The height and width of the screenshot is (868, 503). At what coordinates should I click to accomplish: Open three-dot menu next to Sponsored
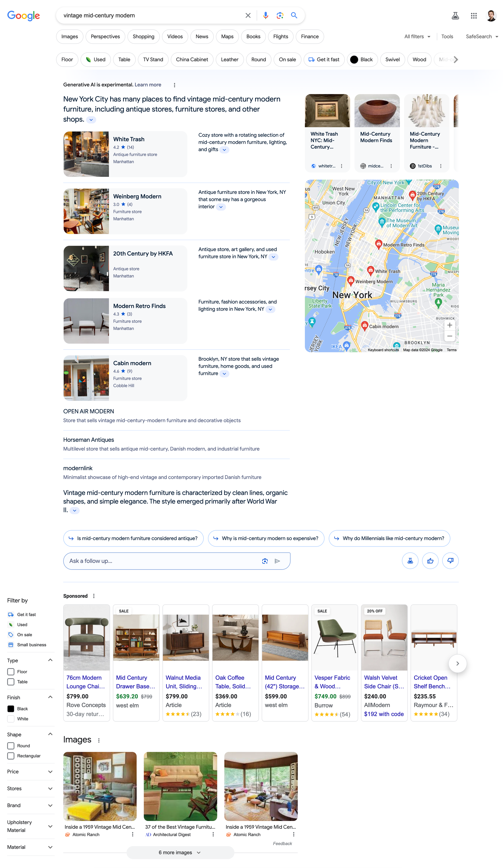pos(94,596)
